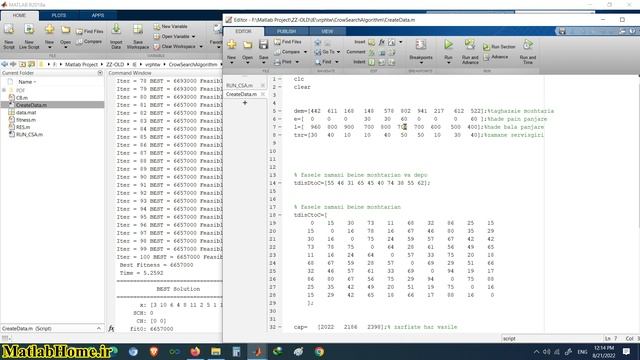
Task: Select data.mat in Current Folder
Action: [26, 113]
